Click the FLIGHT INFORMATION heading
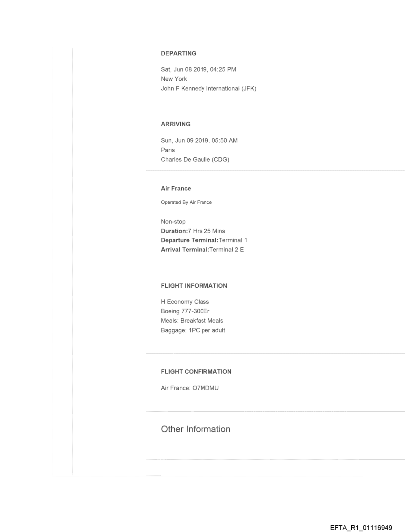405x532 pixels. tap(194, 286)
